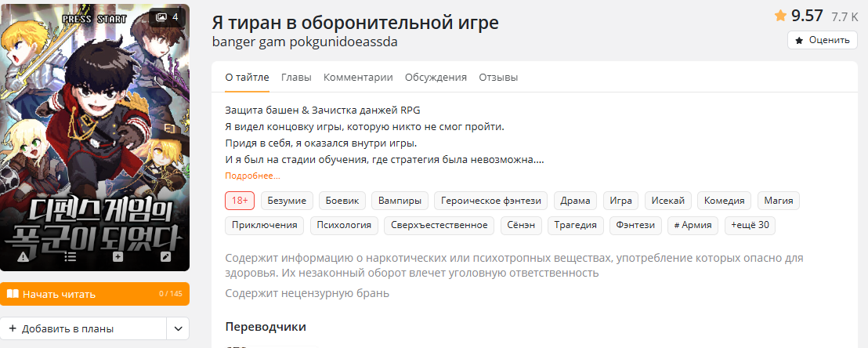
Task: Switch to the Главы tab
Action: pos(296,77)
